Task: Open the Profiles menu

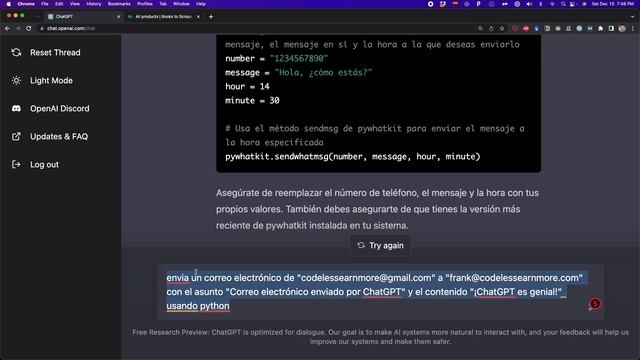Action: (x=145, y=4)
